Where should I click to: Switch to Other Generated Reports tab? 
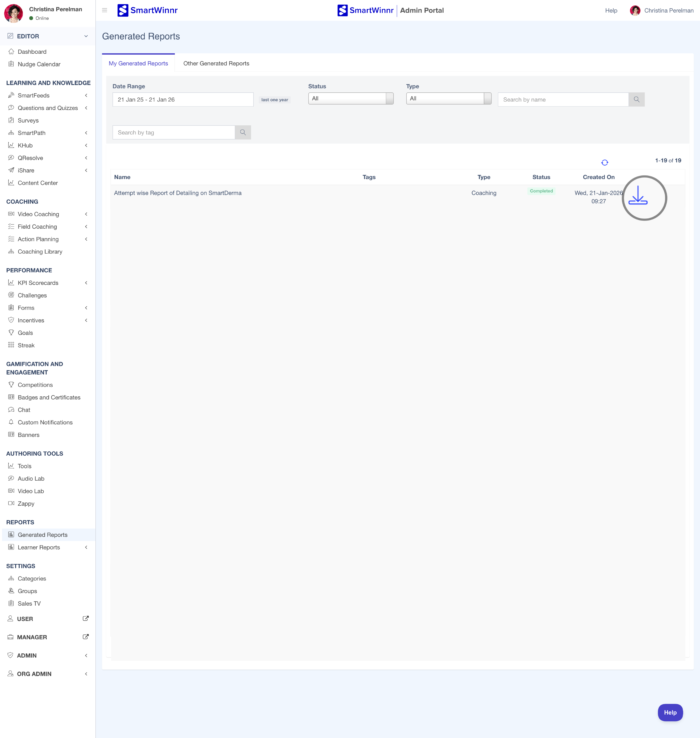(x=216, y=63)
